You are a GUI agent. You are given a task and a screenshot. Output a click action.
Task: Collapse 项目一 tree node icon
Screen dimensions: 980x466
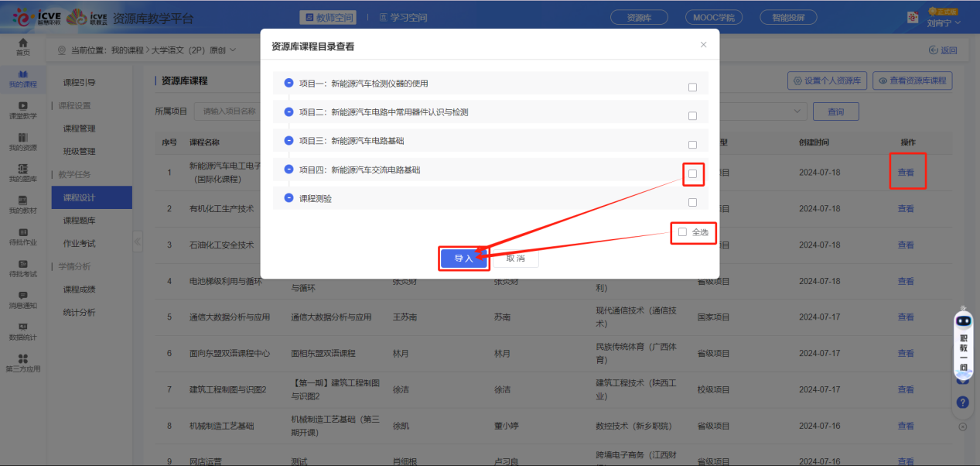[289, 84]
